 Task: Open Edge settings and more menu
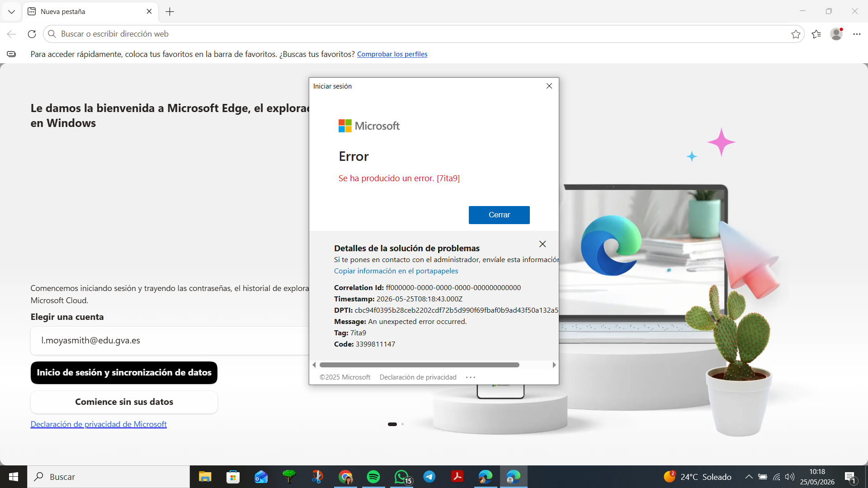pyautogui.click(x=857, y=34)
